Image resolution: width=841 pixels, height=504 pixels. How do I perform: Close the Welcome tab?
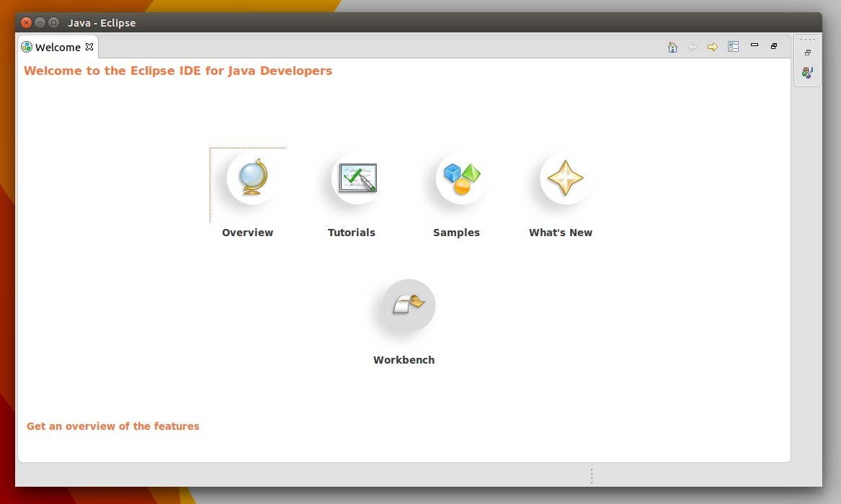point(89,47)
